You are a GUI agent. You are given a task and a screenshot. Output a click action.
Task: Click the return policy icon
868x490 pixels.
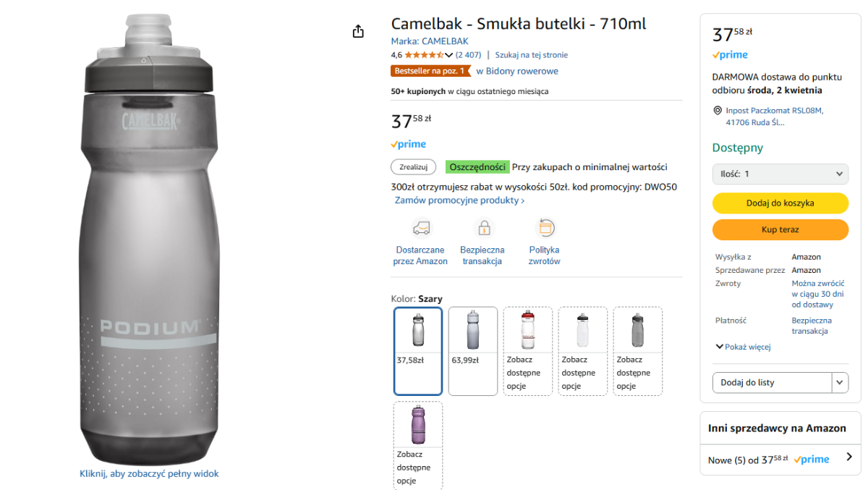[x=545, y=228]
